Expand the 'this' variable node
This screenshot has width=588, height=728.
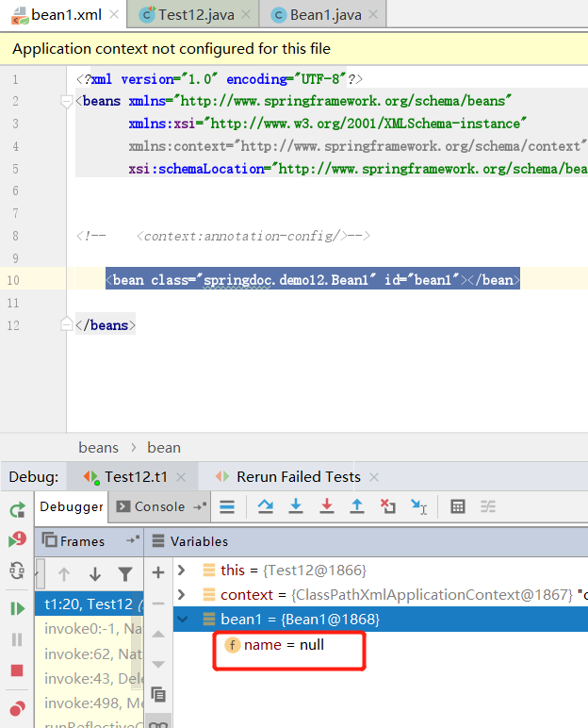(182, 570)
